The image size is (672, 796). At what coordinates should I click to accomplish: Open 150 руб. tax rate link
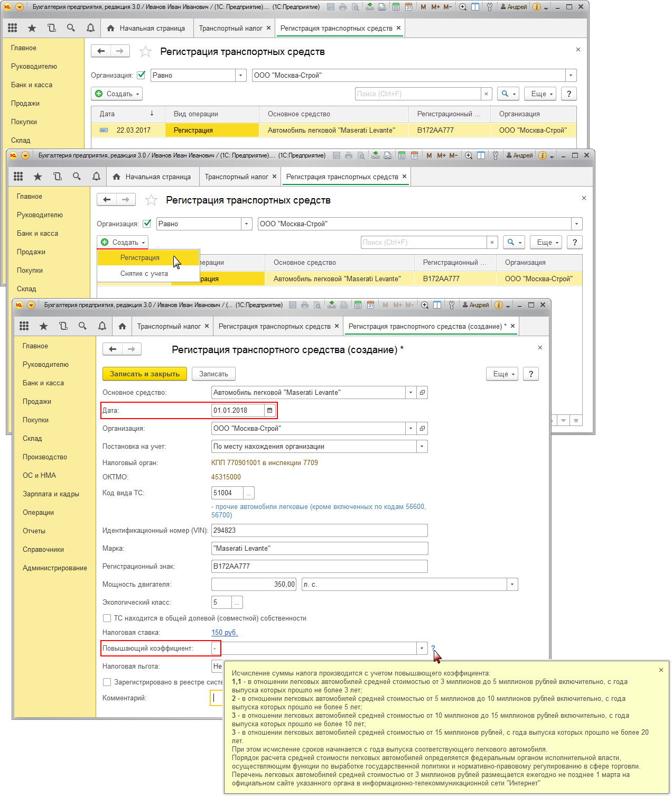[225, 632]
